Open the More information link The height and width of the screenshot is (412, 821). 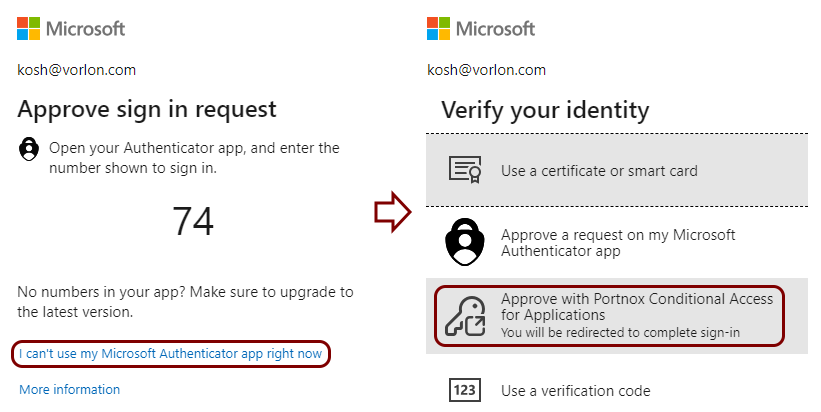pos(70,389)
